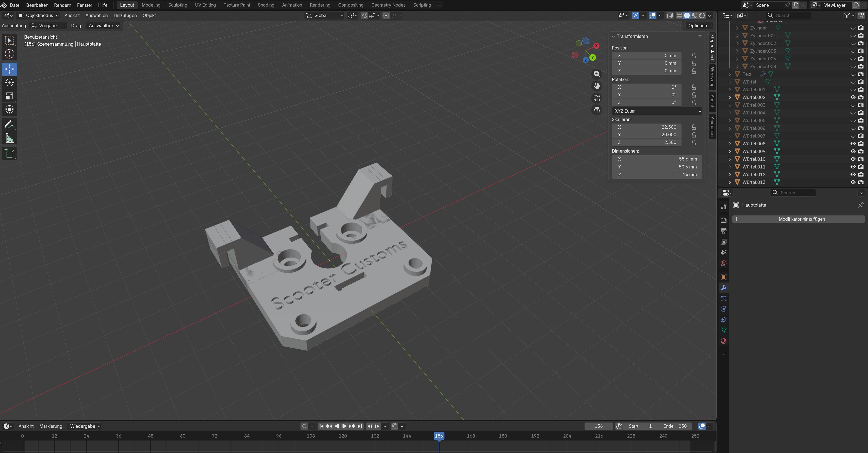
Task: Open the Material properties icon
Action: click(x=723, y=341)
